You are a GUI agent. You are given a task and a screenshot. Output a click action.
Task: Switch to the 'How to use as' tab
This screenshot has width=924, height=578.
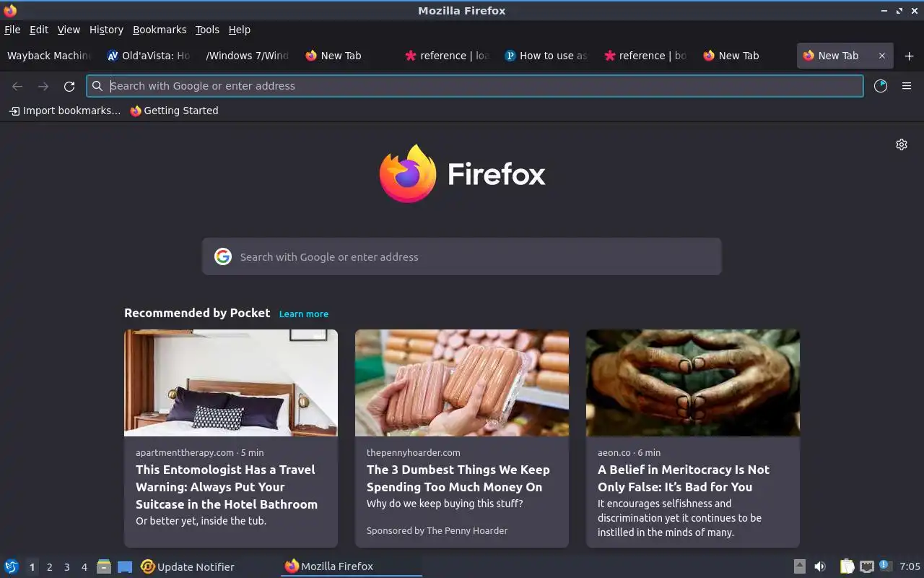(x=546, y=56)
